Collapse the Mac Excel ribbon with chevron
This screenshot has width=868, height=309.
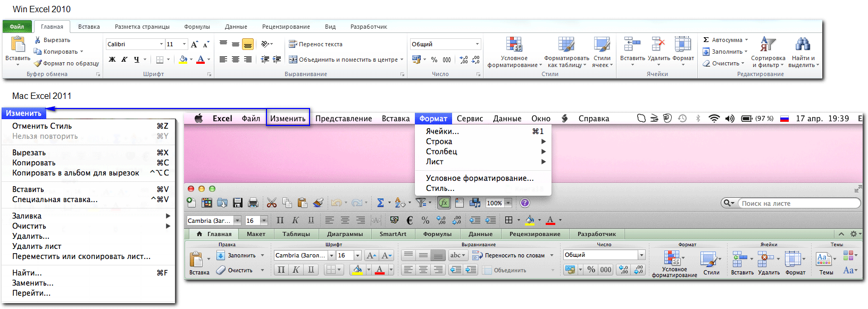841,234
